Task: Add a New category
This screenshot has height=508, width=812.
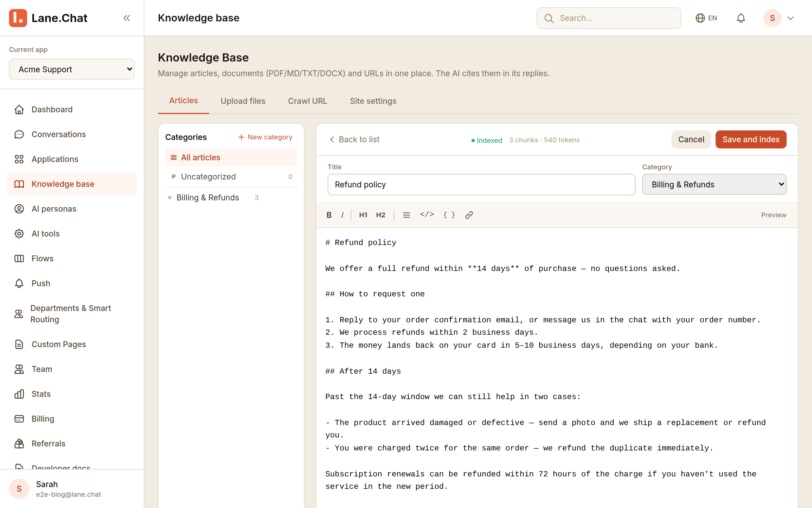Action: click(x=265, y=137)
